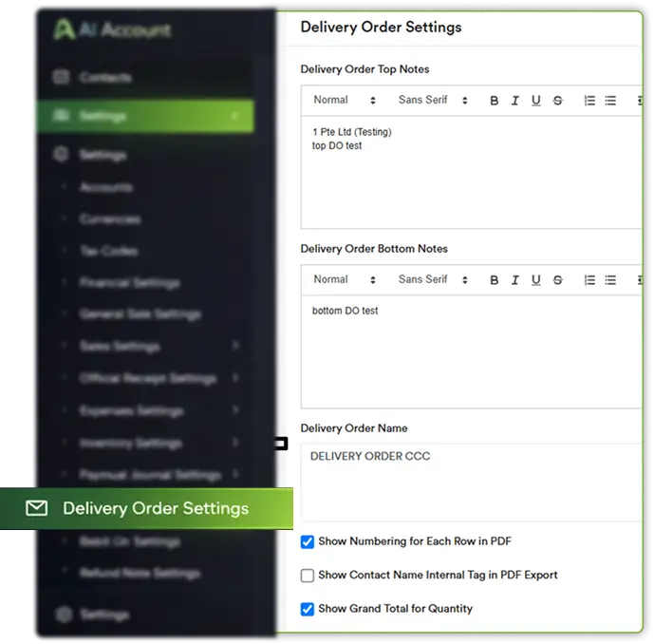The height and width of the screenshot is (644, 654).
Task: Enable Show Numbering for Each Row in PDF
Action: (x=308, y=541)
